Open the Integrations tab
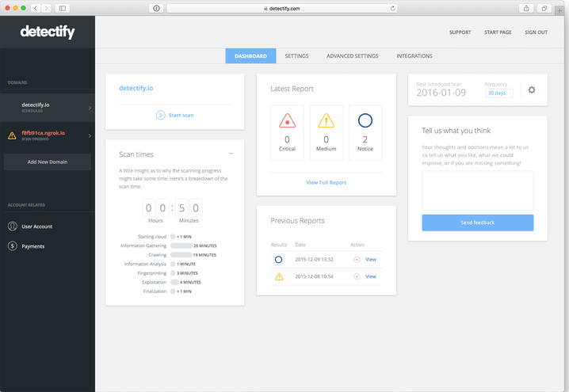569x392 pixels. pyautogui.click(x=414, y=56)
